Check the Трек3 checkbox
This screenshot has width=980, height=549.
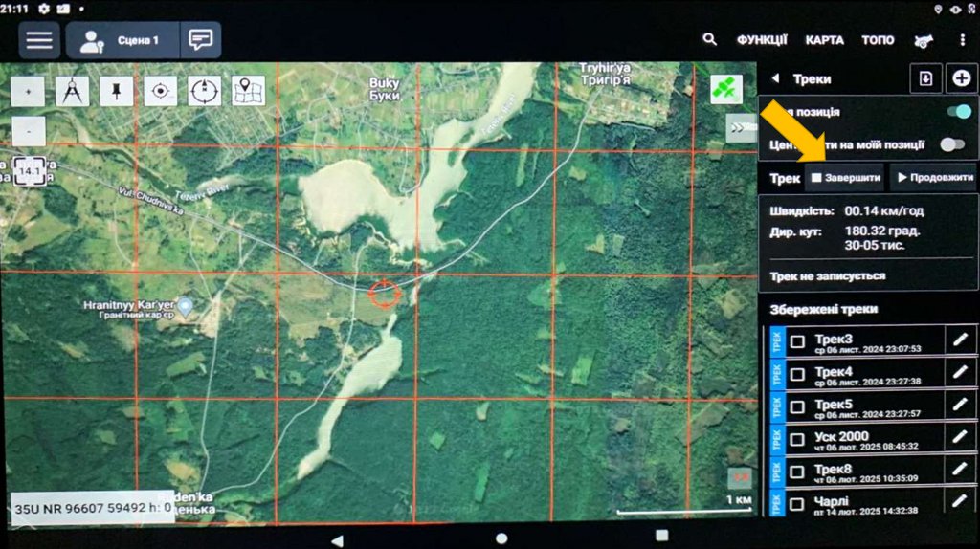797,341
